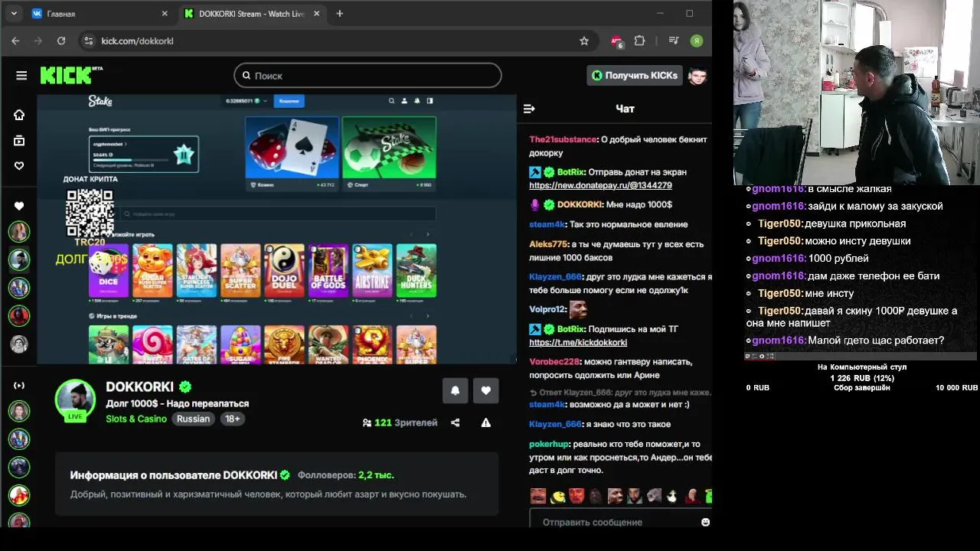Open the Kick user avatar menu

point(697,75)
